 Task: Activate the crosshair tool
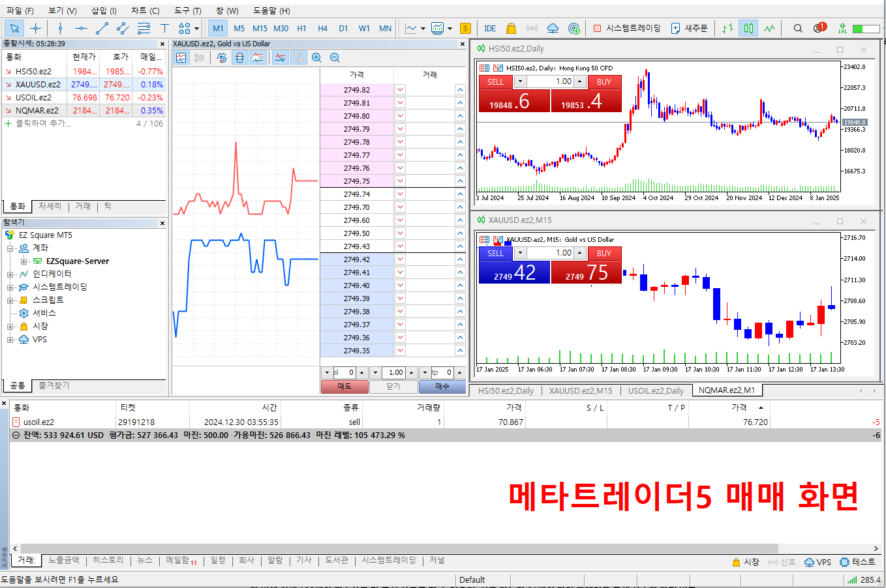(35, 28)
